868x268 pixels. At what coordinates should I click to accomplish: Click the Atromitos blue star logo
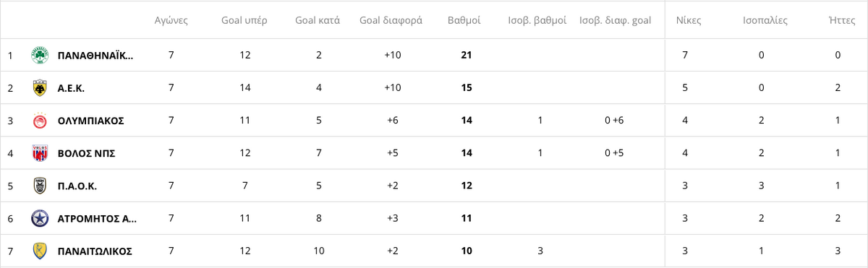point(40,218)
